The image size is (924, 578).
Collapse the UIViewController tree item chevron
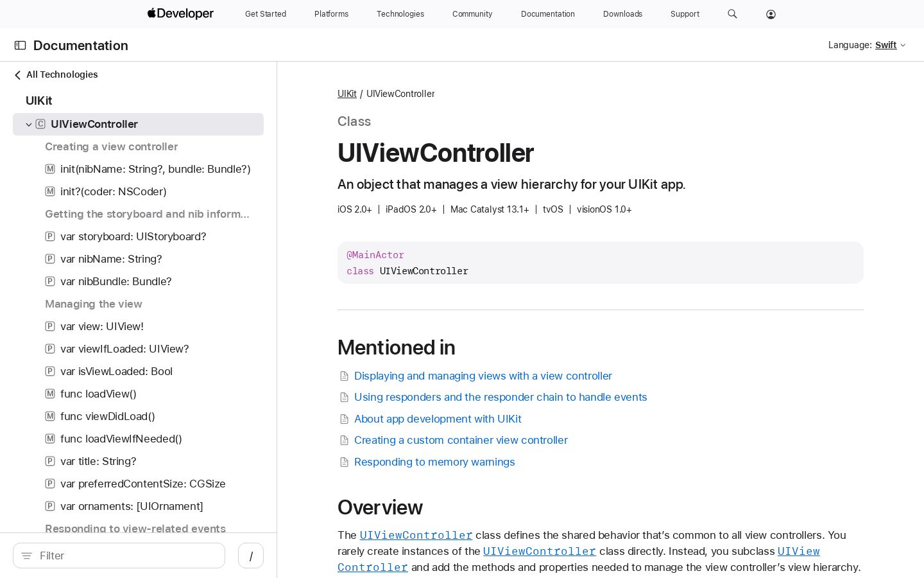[x=28, y=125]
